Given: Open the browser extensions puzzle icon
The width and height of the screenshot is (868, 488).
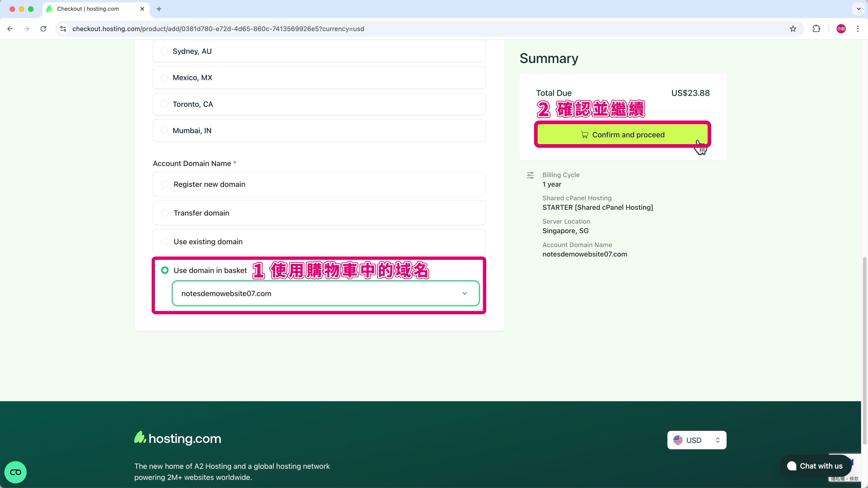Looking at the screenshot, I should (816, 29).
